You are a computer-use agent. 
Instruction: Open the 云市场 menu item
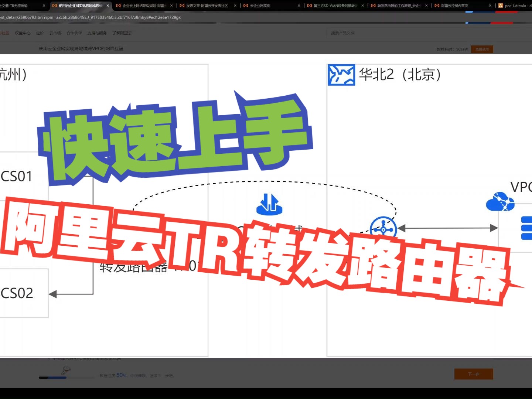click(x=54, y=33)
